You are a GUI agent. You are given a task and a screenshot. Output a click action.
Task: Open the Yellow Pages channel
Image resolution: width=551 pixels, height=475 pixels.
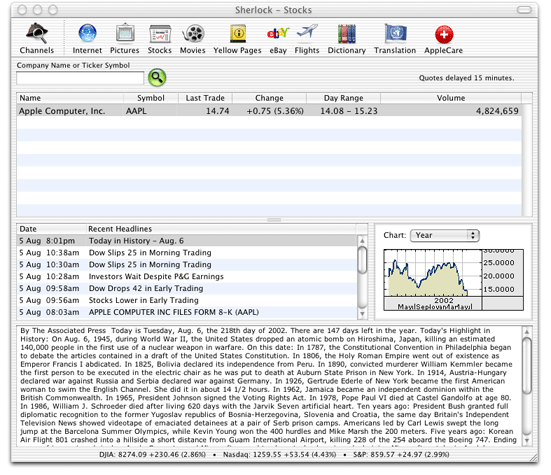click(238, 33)
